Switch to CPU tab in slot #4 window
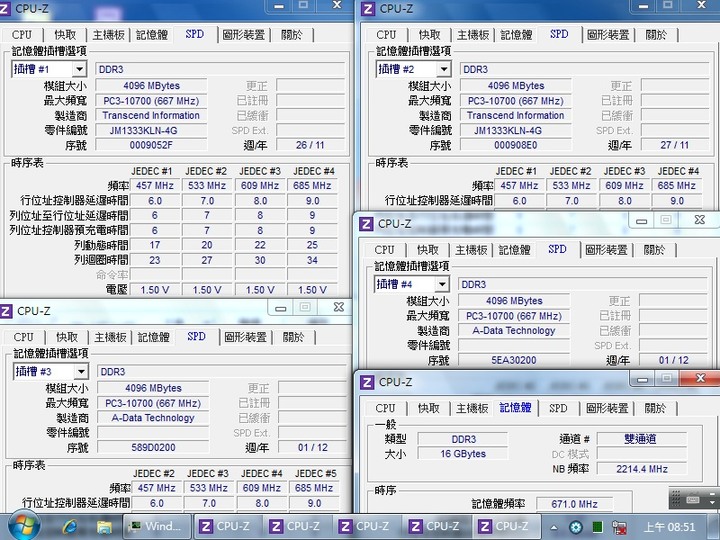720x540 pixels. [x=385, y=250]
